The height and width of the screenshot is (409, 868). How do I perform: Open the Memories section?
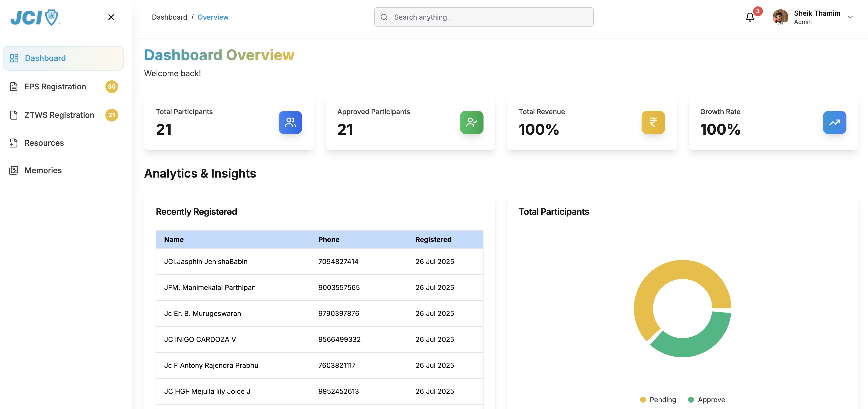coord(43,170)
